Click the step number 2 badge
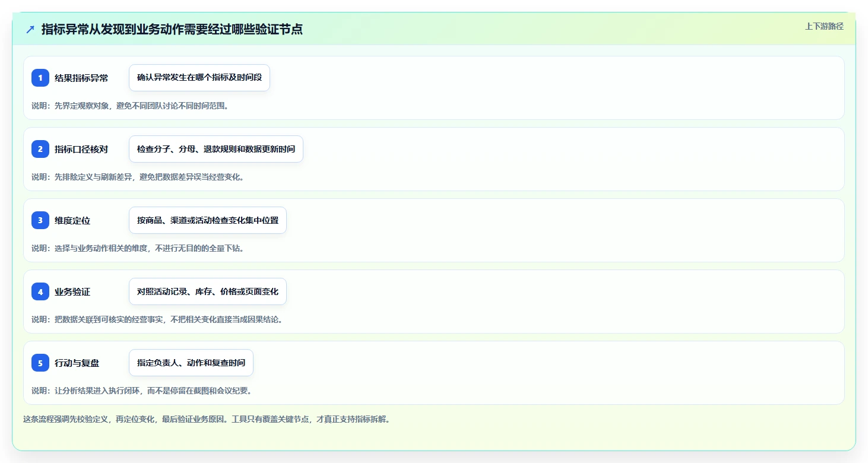 (x=40, y=149)
